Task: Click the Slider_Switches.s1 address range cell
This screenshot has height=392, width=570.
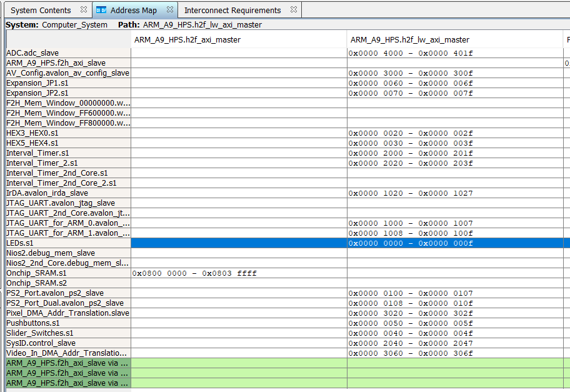Action: [411, 333]
